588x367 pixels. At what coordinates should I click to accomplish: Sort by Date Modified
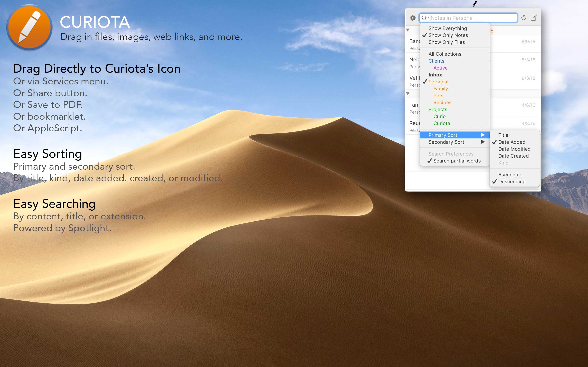pyautogui.click(x=514, y=149)
